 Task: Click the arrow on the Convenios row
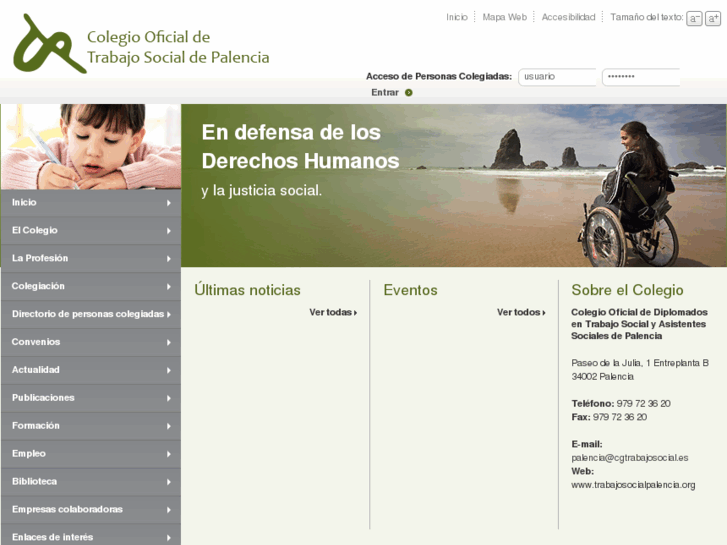169,342
